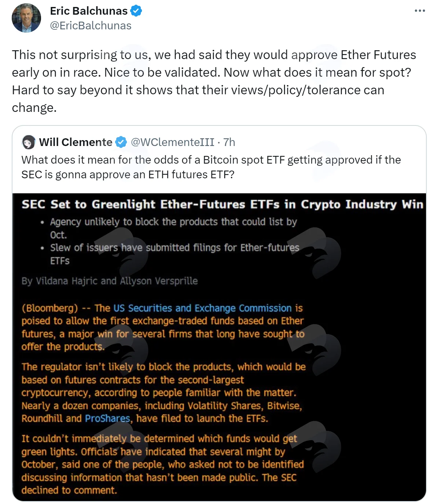Open the three-dot more options menu
The width and height of the screenshot is (437, 504).
(420, 11)
